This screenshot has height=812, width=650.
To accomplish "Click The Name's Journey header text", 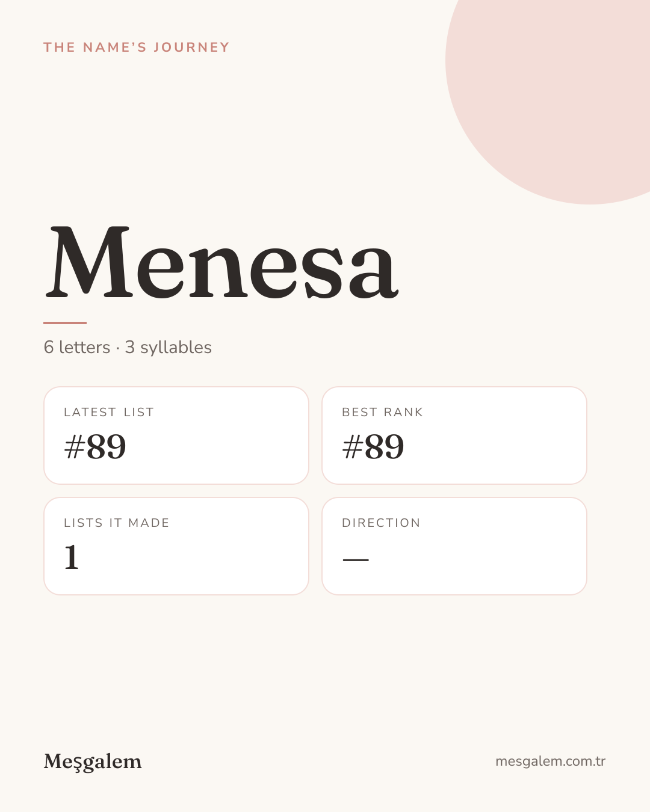I will pyautogui.click(x=137, y=48).
